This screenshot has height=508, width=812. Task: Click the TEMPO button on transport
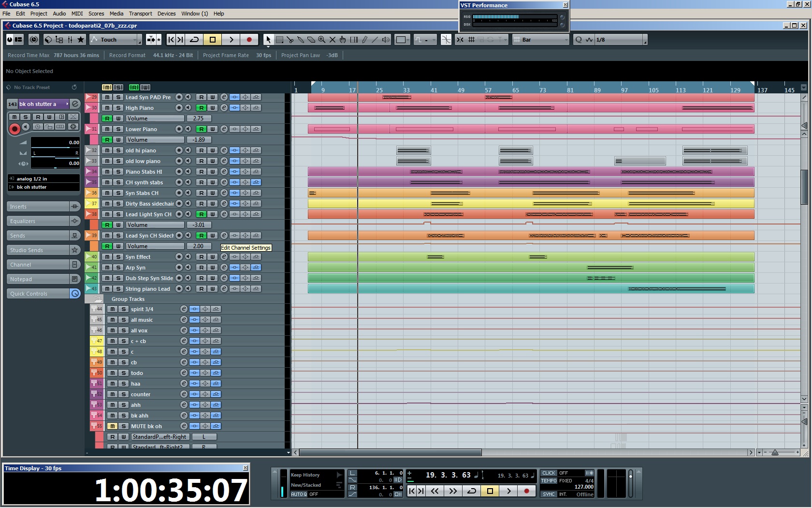point(549,481)
